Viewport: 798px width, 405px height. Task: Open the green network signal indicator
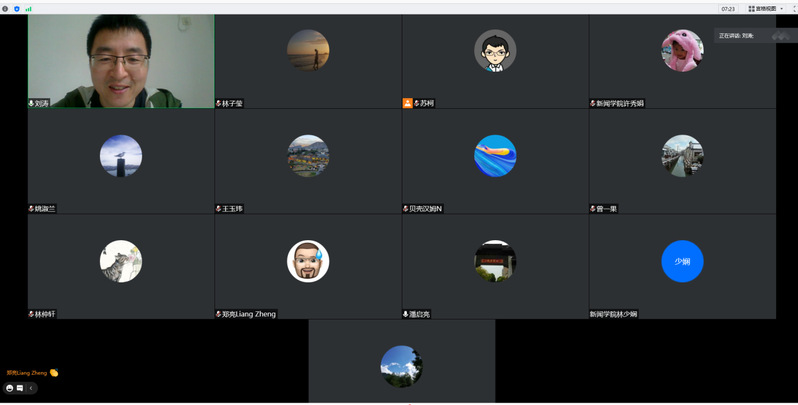(x=28, y=8)
